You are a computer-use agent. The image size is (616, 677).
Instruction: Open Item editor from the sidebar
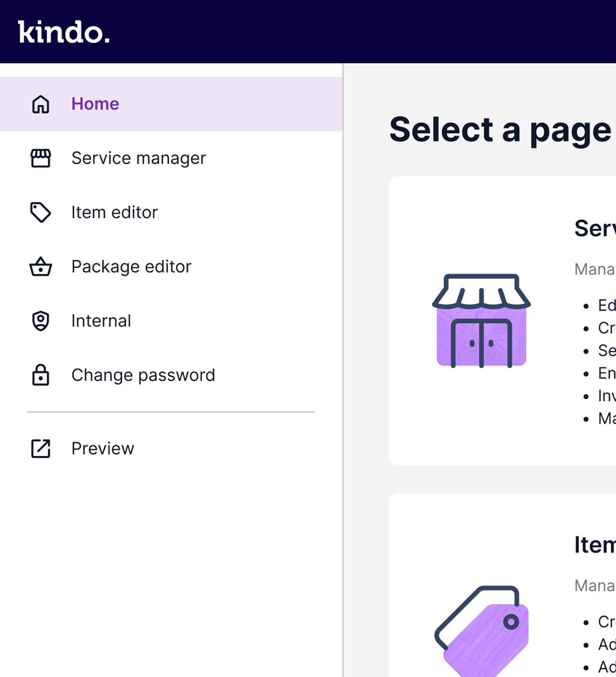171,212
